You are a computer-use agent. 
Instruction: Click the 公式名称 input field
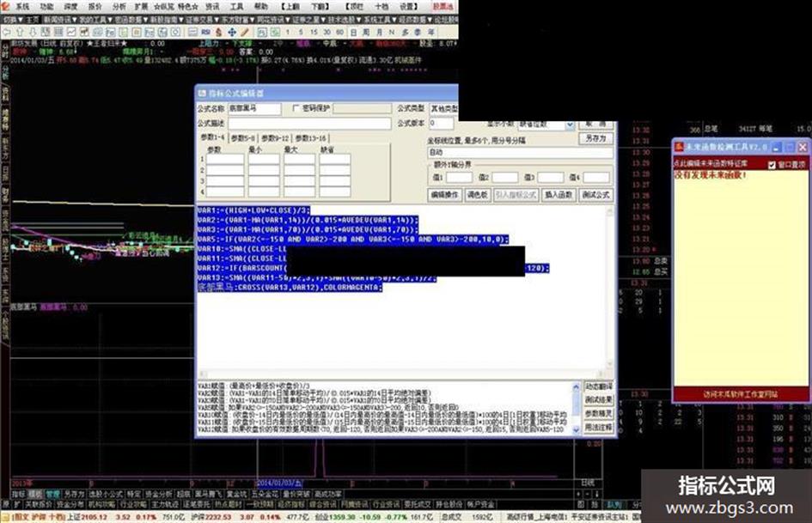coord(254,108)
